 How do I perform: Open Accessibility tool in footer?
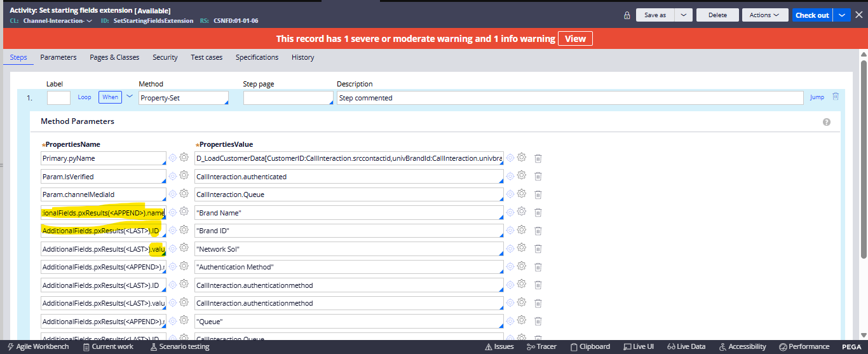(742, 346)
